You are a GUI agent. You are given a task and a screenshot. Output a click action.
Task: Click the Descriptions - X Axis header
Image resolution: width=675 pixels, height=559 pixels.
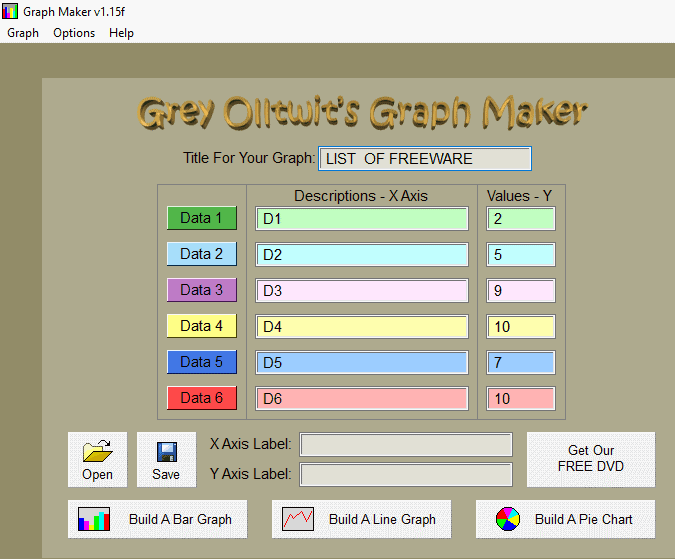pos(361,196)
